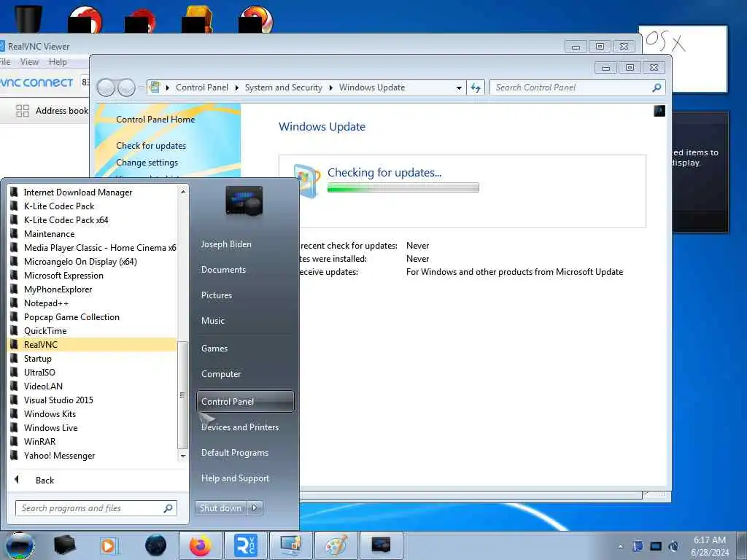The width and height of the screenshot is (747, 560).
Task: Click the Check for updates link
Action: (x=151, y=146)
